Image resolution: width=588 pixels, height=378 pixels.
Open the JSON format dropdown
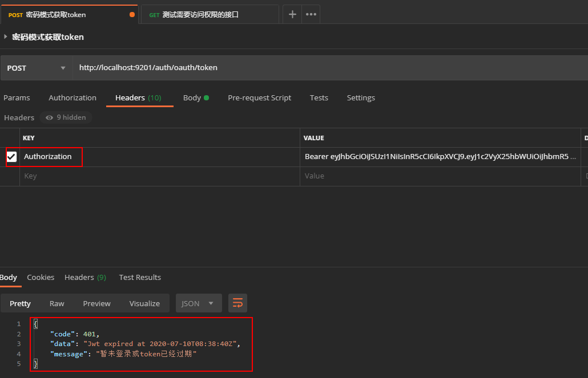pos(198,303)
